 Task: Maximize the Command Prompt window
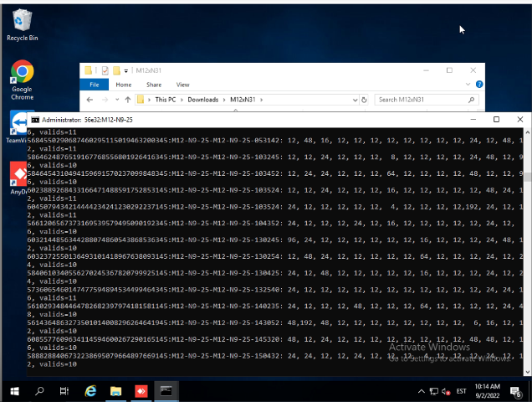(496, 119)
